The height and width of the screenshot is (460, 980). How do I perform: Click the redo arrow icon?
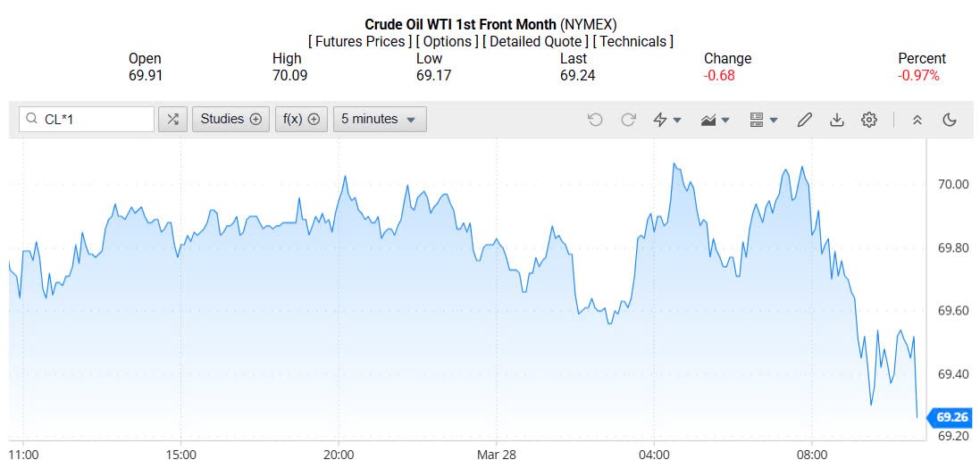628,119
